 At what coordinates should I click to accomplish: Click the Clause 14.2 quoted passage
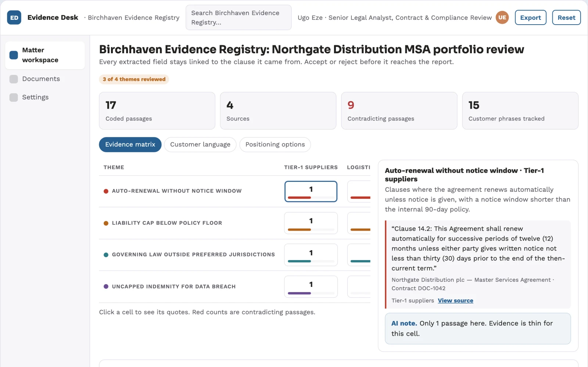click(x=478, y=248)
